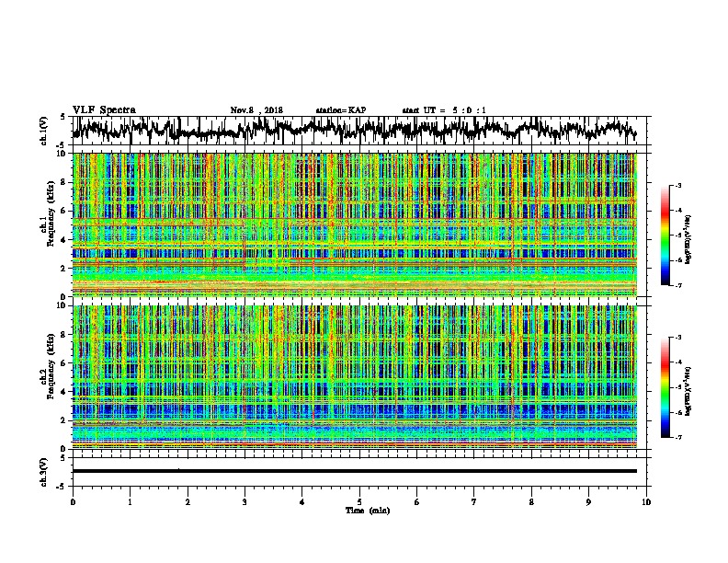Click the "station=KAP" header text
This screenshot has height=563, width=728.
[x=341, y=110]
